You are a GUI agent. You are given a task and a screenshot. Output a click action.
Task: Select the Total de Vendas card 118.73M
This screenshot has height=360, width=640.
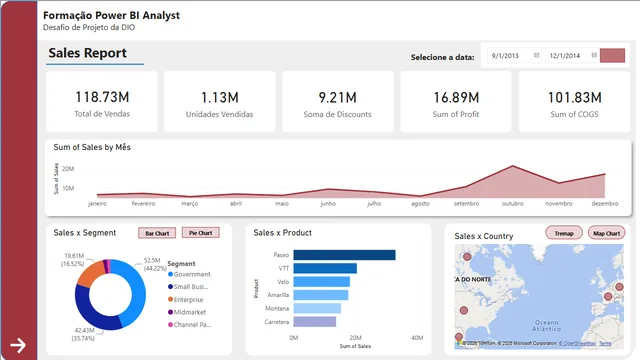[x=102, y=102]
